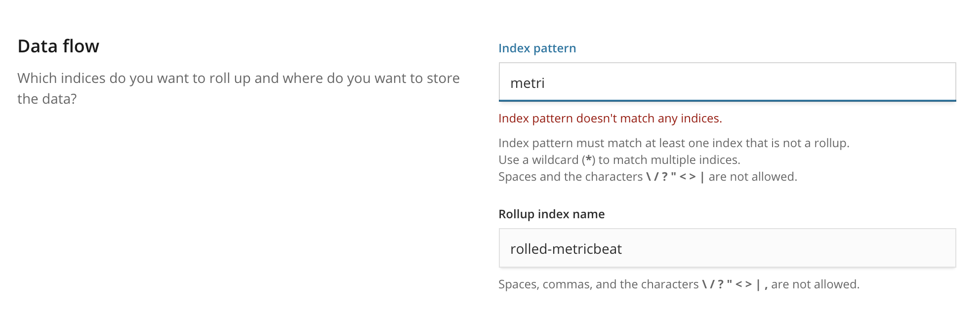Click the index pattern error message
Image resolution: width=980 pixels, height=316 pixels.
[611, 118]
